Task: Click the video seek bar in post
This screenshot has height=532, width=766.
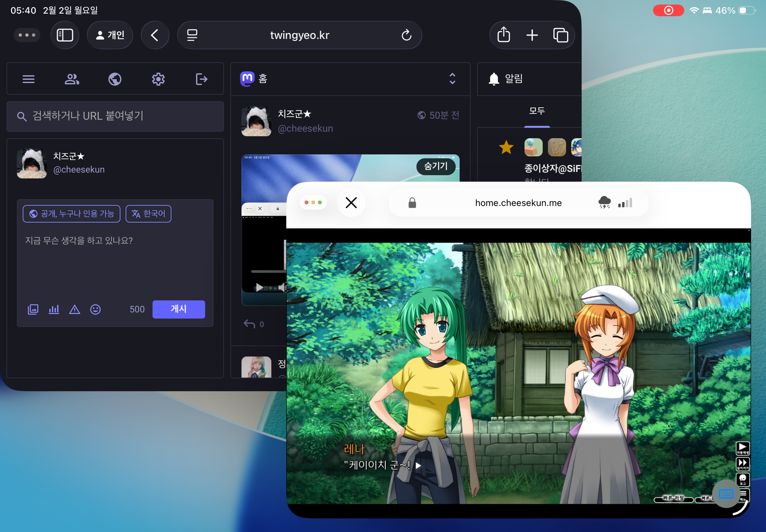Action: [268, 272]
